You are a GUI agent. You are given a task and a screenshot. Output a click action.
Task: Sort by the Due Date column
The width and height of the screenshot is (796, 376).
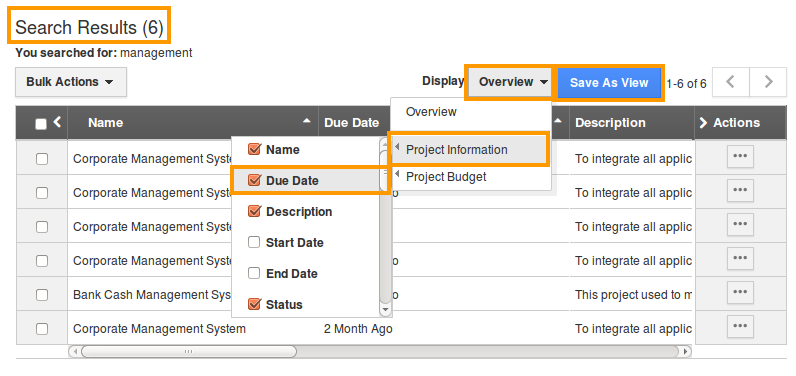[x=352, y=123]
